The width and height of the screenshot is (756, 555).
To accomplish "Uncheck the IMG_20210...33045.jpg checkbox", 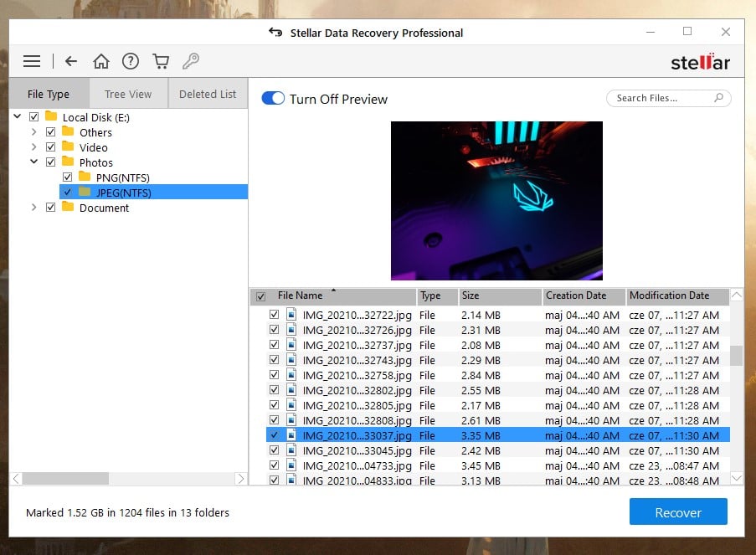I will click(x=274, y=450).
